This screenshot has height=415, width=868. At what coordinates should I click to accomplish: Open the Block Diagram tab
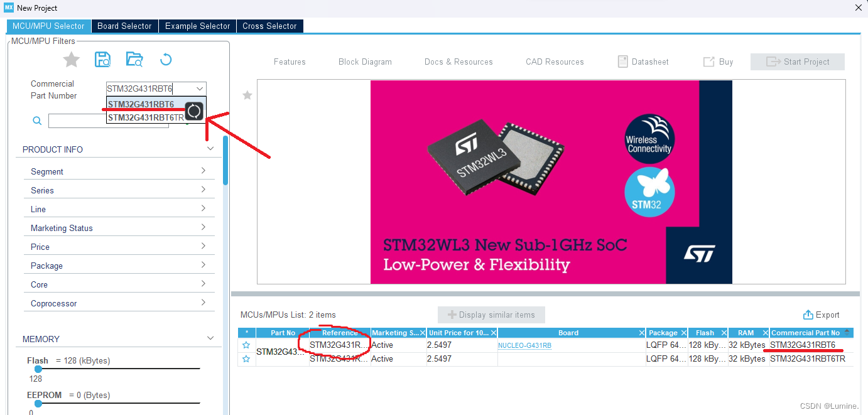(365, 62)
